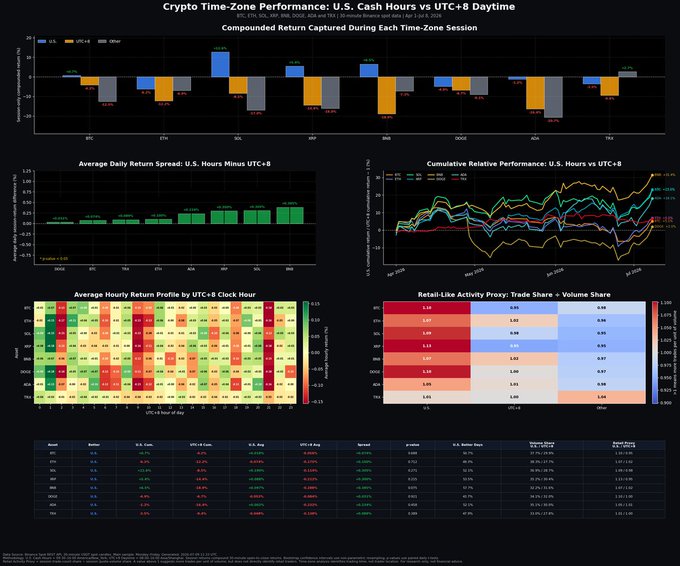This screenshot has height=566, width=680.
Task: Click the SOL row name in the summary table
Action: (x=52, y=471)
